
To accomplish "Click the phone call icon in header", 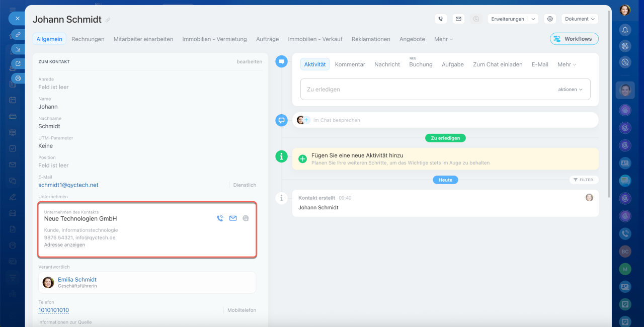I will click(441, 19).
